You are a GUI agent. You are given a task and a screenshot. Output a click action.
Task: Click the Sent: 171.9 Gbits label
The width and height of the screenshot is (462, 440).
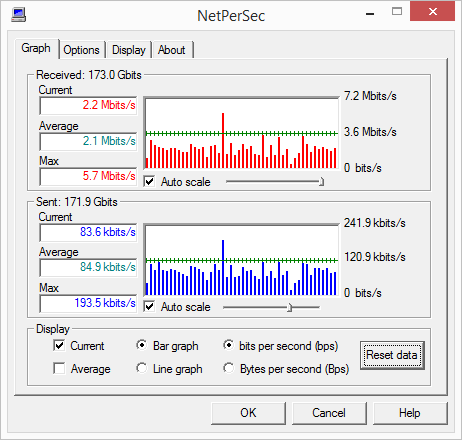(77, 202)
